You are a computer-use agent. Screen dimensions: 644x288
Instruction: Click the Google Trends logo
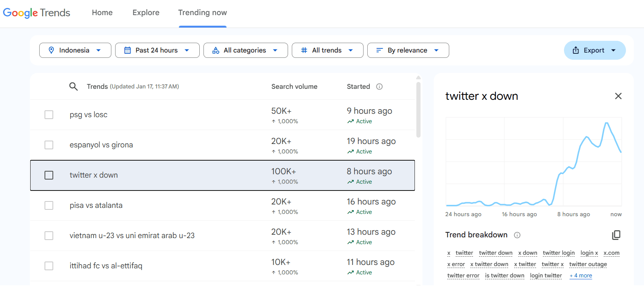pyautogui.click(x=37, y=13)
